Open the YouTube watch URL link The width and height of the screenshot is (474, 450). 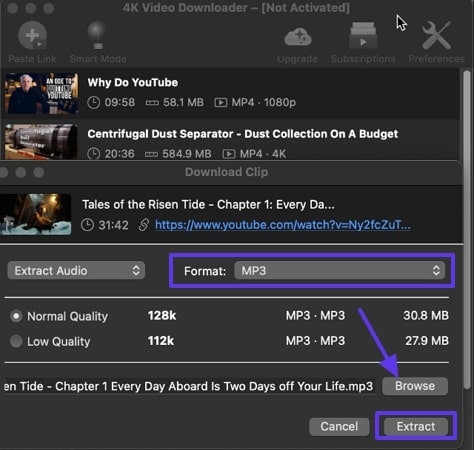(283, 225)
